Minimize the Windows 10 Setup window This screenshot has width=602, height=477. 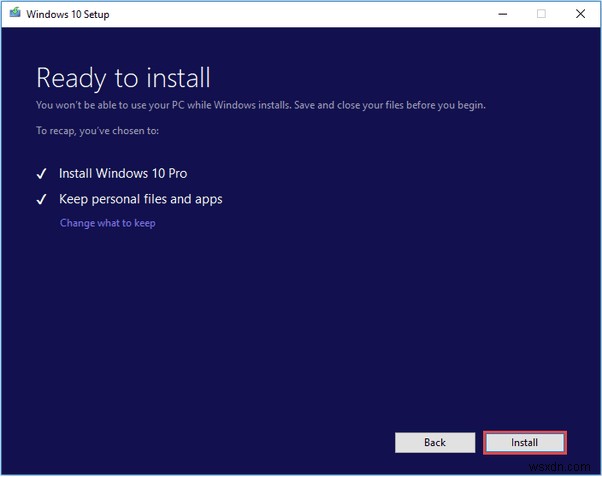(x=503, y=14)
